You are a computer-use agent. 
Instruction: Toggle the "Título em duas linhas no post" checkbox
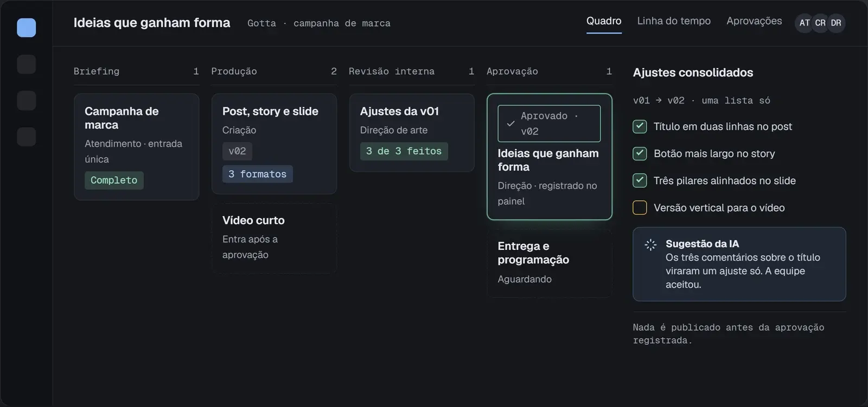[x=640, y=126]
